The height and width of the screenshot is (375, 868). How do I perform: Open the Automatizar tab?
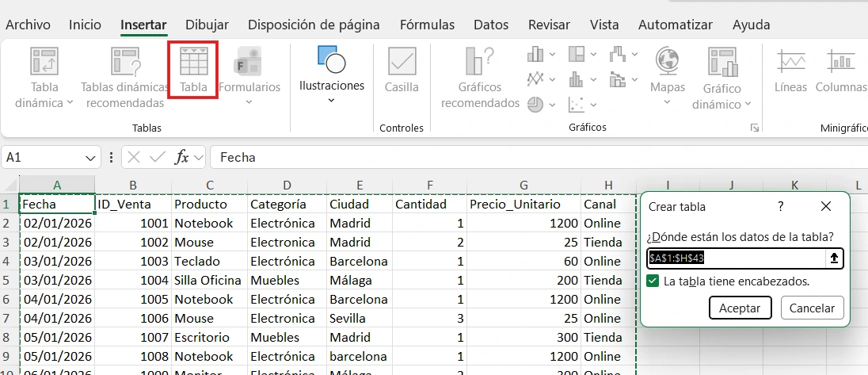676,25
